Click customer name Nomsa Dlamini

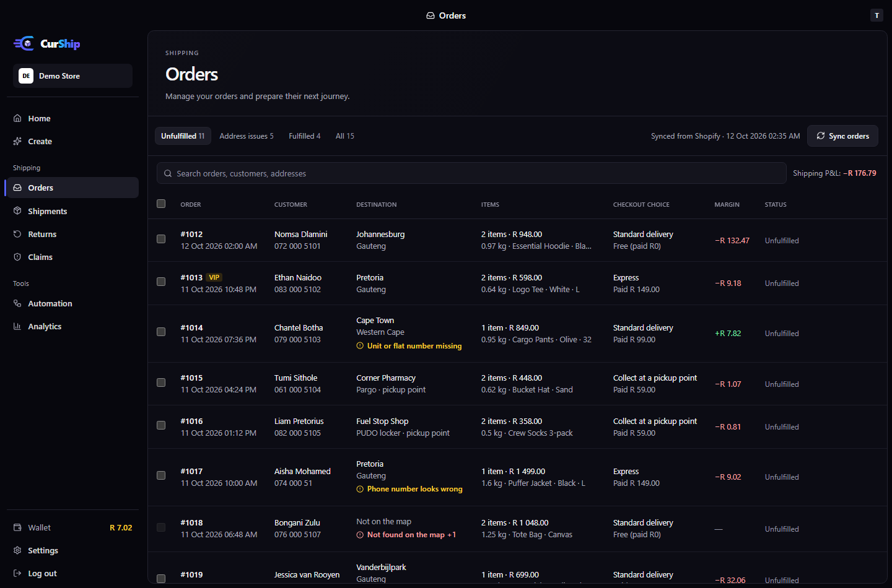301,234
